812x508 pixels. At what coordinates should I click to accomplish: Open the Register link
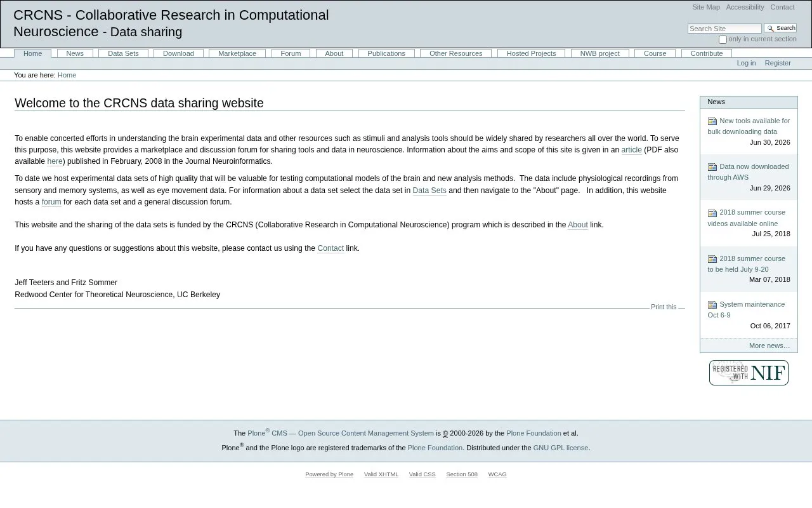778,63
